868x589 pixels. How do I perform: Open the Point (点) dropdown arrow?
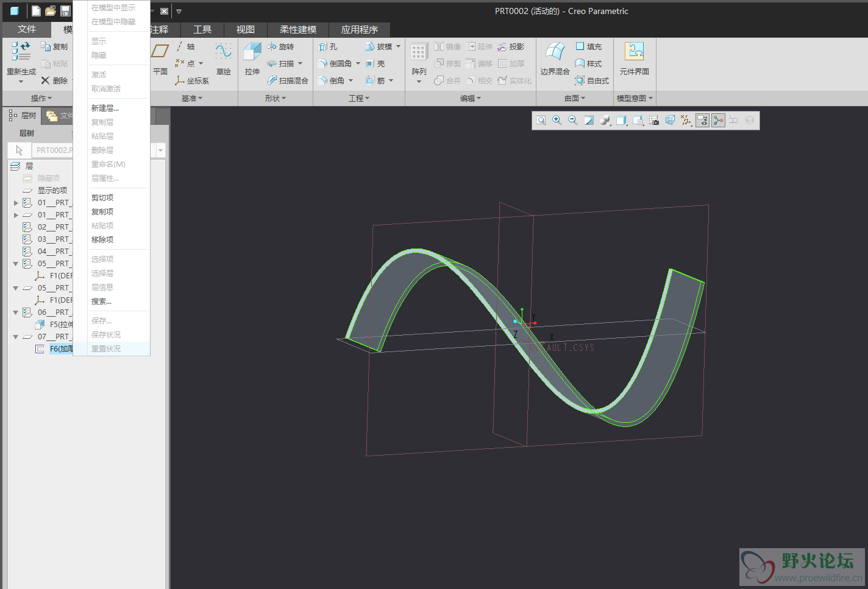pos(201,63)
